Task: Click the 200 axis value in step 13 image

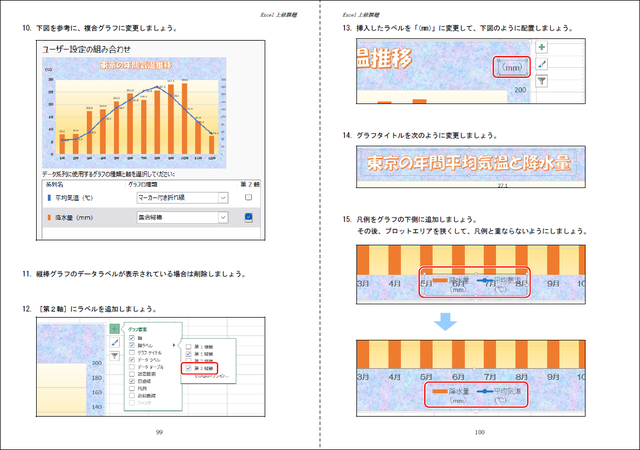Action: 520,90
